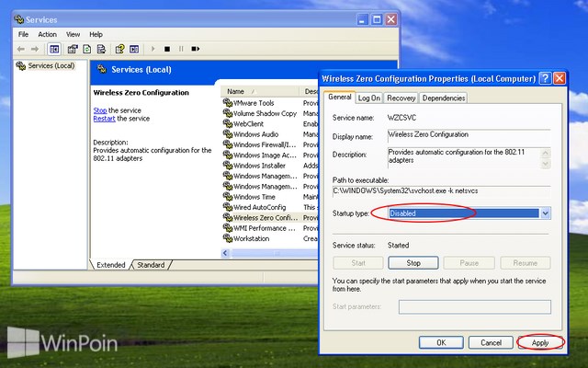Select the General tab
Image resolution: width=588 pixels, height=368 pixels.
click(x=340, y=97)
